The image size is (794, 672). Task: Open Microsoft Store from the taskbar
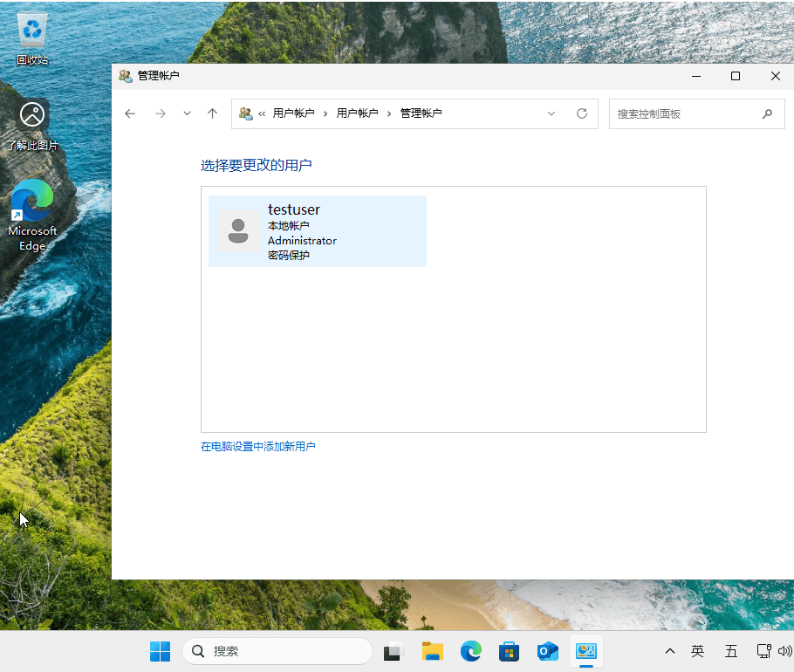[509, 651]
